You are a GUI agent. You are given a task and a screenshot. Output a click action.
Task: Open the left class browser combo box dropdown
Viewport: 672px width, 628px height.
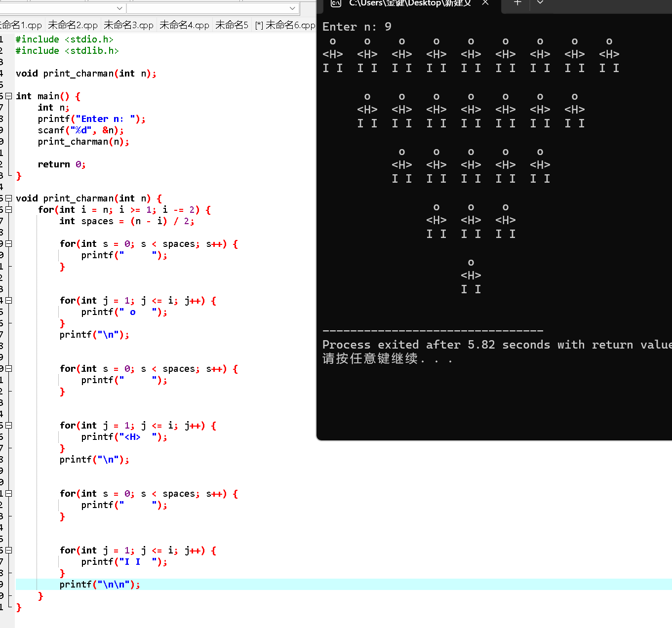(119, 8)
